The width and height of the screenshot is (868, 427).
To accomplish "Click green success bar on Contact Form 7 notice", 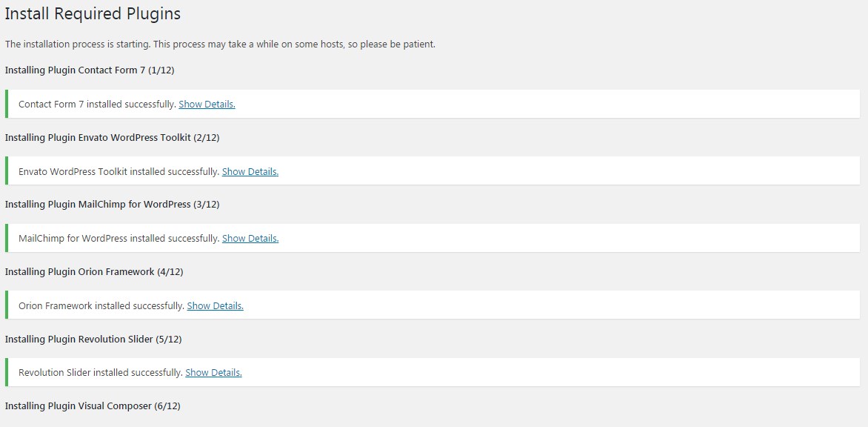I will coord(7,104).
